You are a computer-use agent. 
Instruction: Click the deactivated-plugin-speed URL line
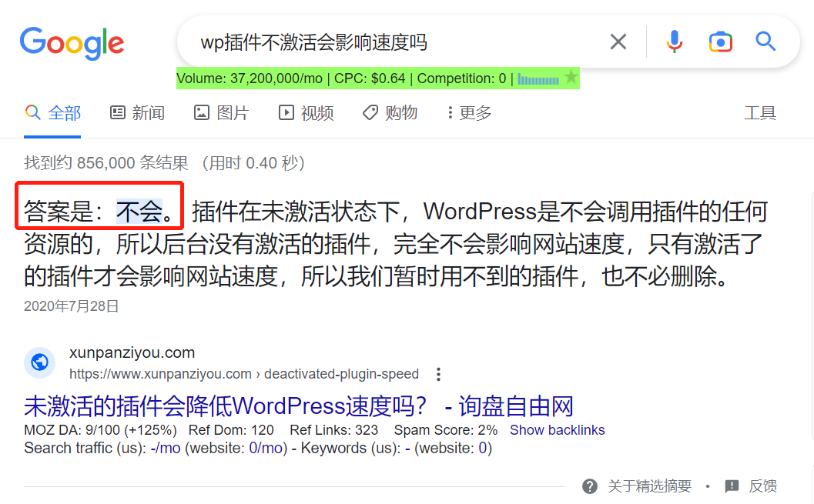[244, 374]
